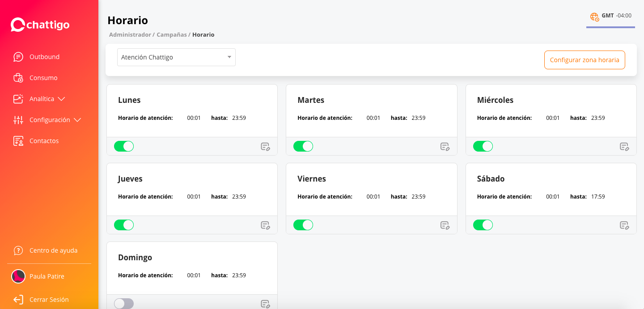Click the Centro de ayuda question icon
Viewport: 644px width, 309px height.
tap(18, 250)
